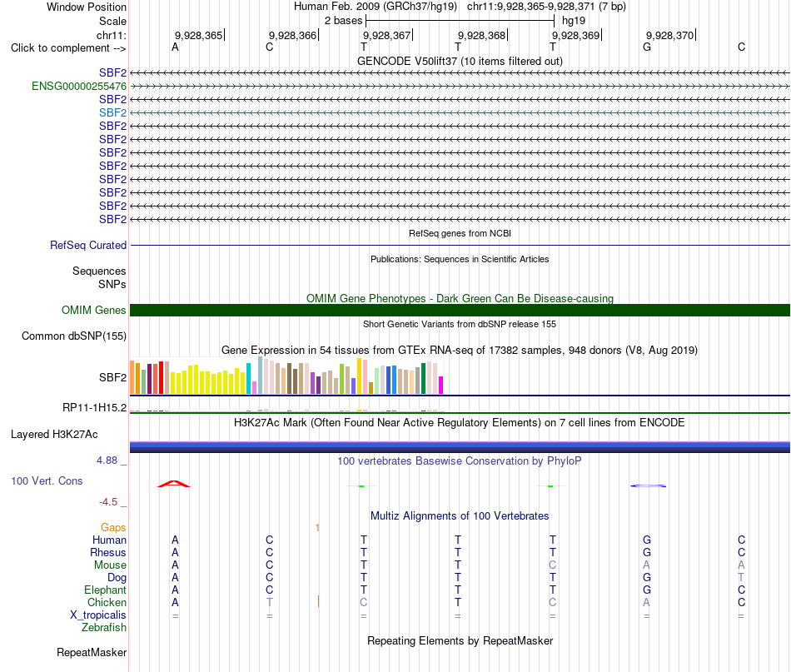791x672 pixels.
Task: Open 'Repeating Elements by RepeatMasker' track title
Action: [460, 640]
